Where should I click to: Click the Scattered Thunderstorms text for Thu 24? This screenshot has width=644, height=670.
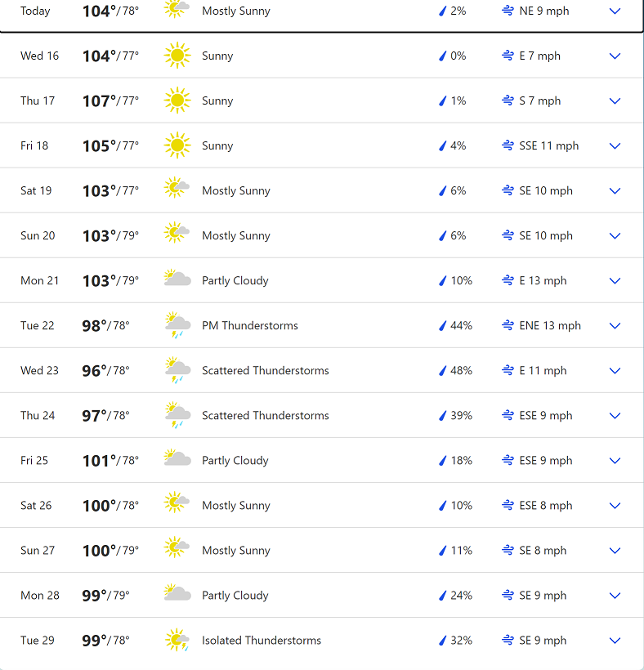[x=266, y=415]
